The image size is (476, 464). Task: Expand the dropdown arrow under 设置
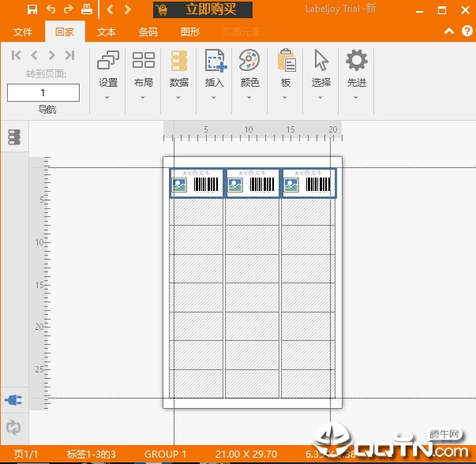(x=108, y=99)
